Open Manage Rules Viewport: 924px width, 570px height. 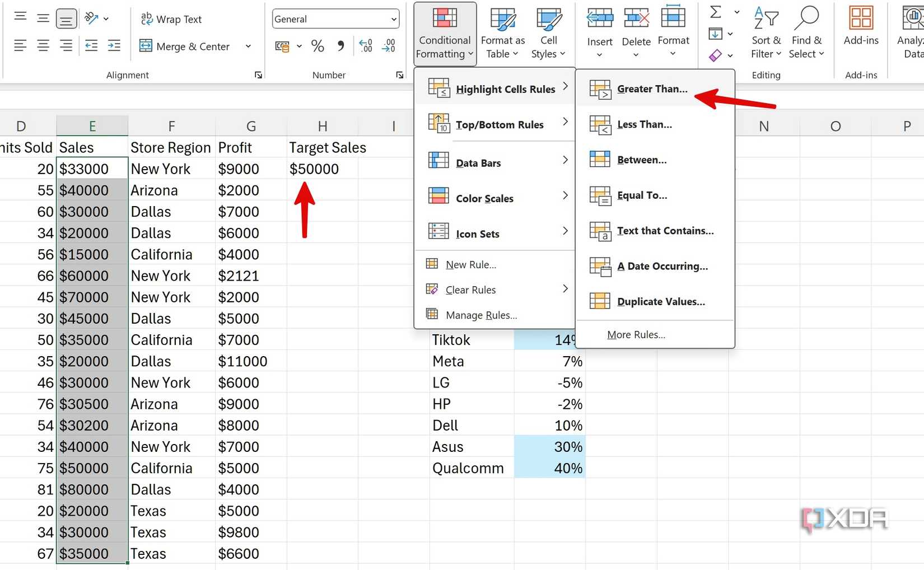480,315
